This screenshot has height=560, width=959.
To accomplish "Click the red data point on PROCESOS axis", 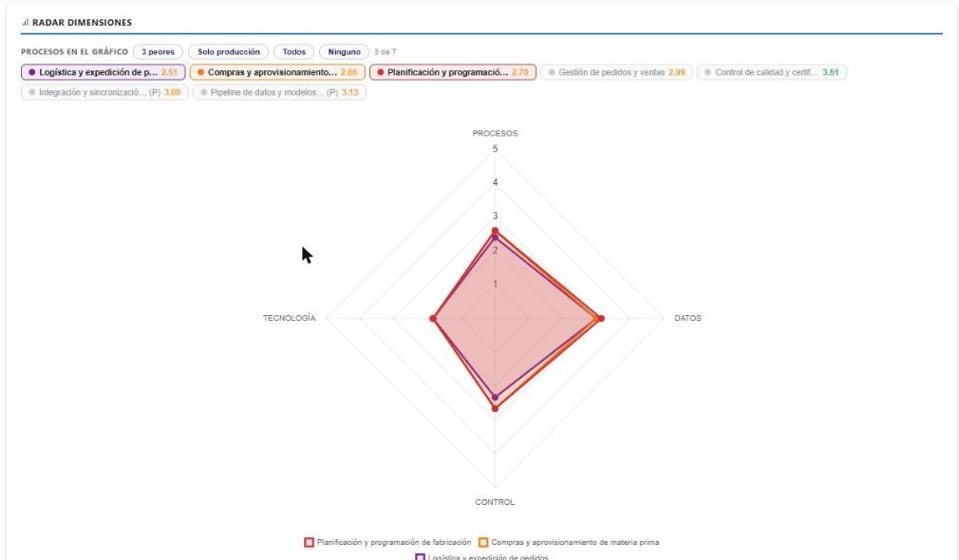I will [x=495, y=231].
